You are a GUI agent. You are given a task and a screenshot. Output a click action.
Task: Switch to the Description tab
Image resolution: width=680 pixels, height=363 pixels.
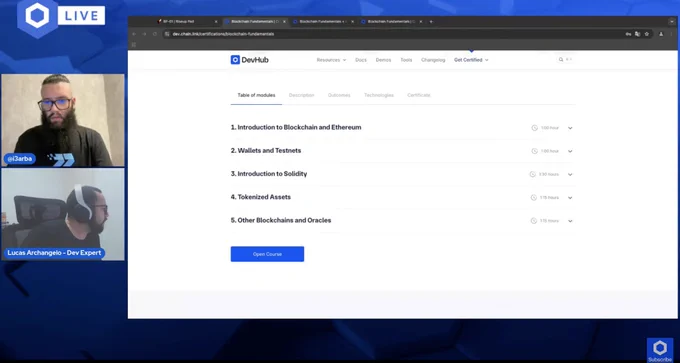[301, 95]
